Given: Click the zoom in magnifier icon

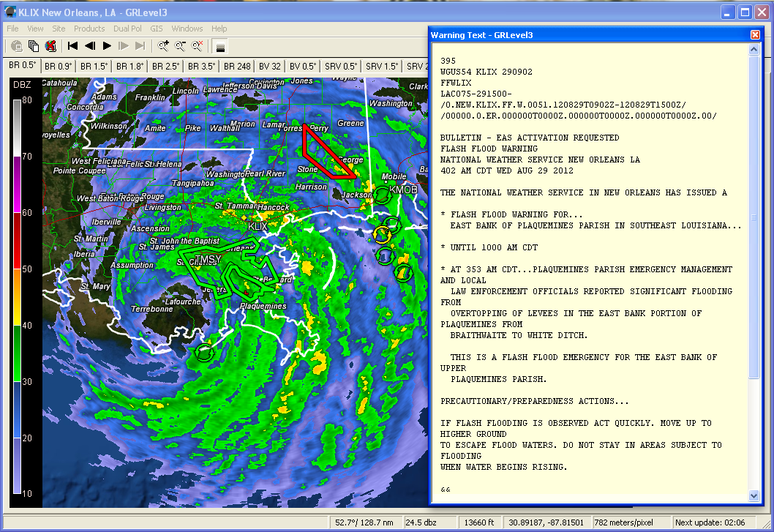Looking at the screenshot, I should coord(164,46).
